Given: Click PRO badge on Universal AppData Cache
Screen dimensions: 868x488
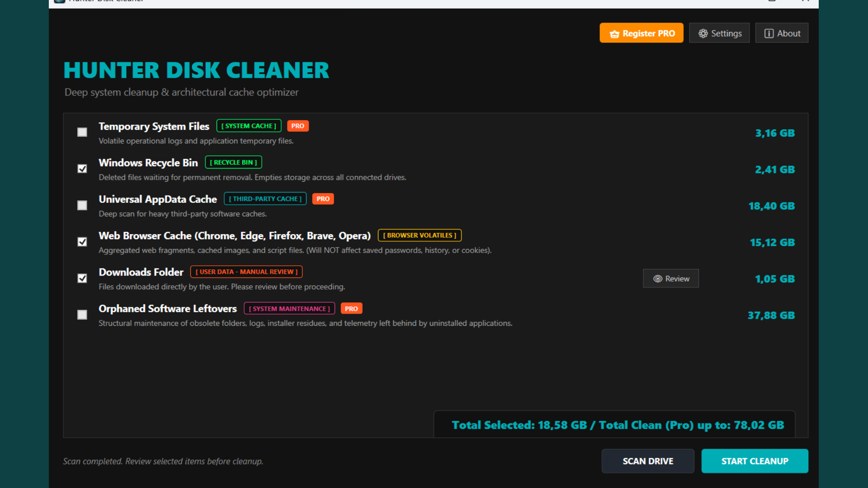Looking at the screenshot, I should coord(323,199).
